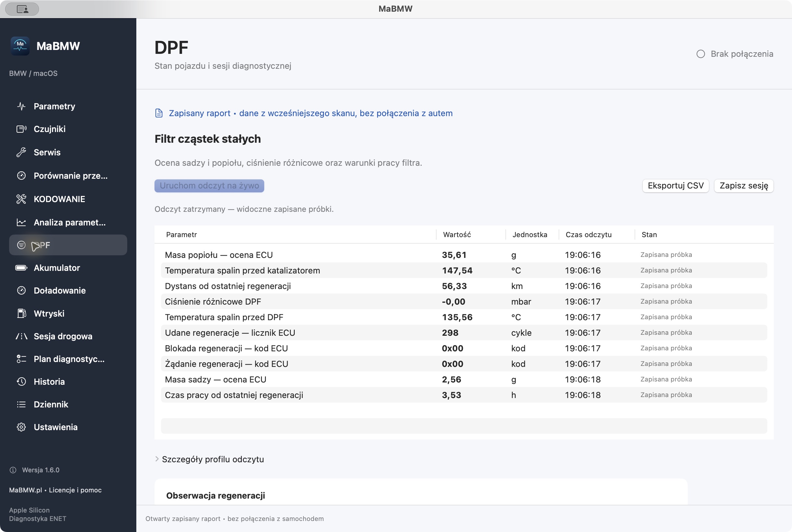Image resolution: width=792 pixels, height=532 pixels.
Task: Click value 147,54 in Wartość column
Action: 457,271
